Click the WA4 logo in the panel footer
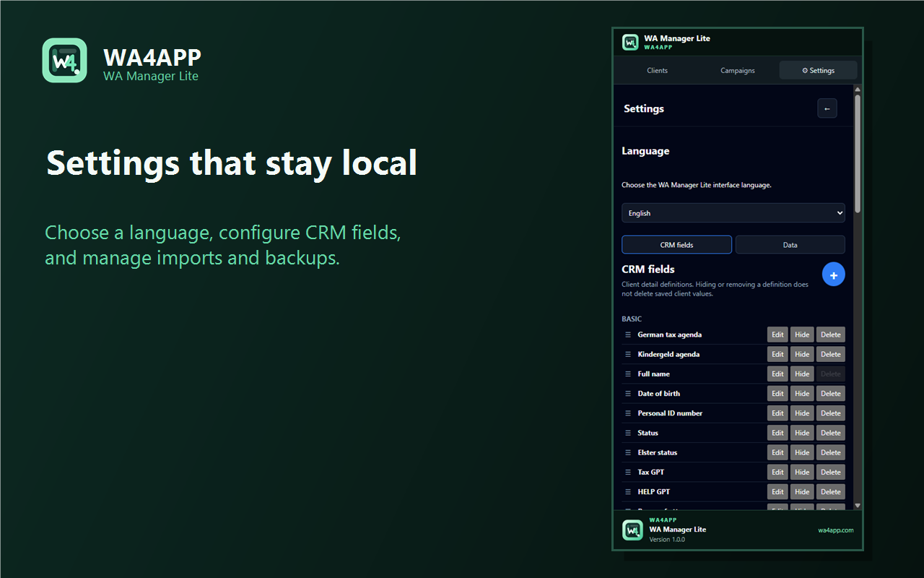The width and height of the screenshot is (924, 578). coord(632,530)
